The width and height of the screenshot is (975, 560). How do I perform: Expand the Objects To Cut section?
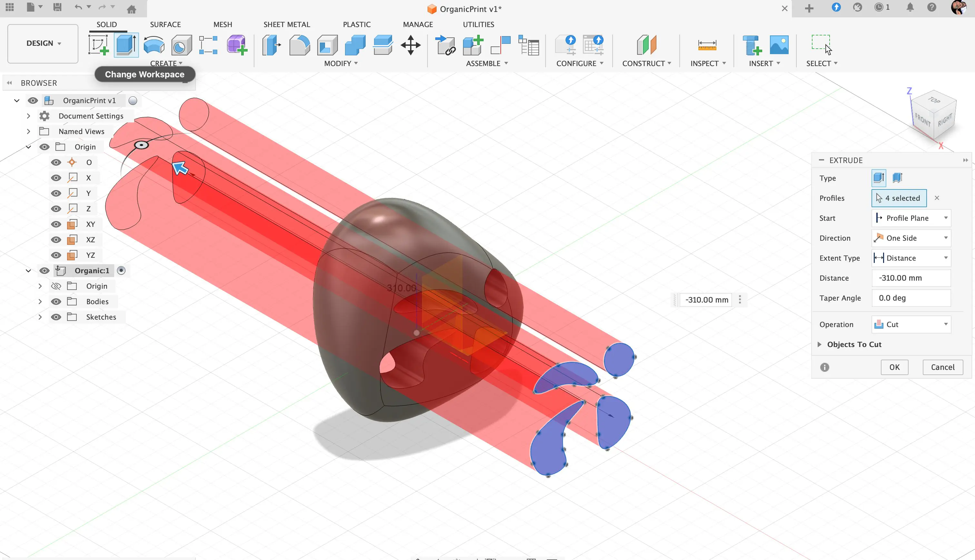pyautogui.click(x=819, y=344)
